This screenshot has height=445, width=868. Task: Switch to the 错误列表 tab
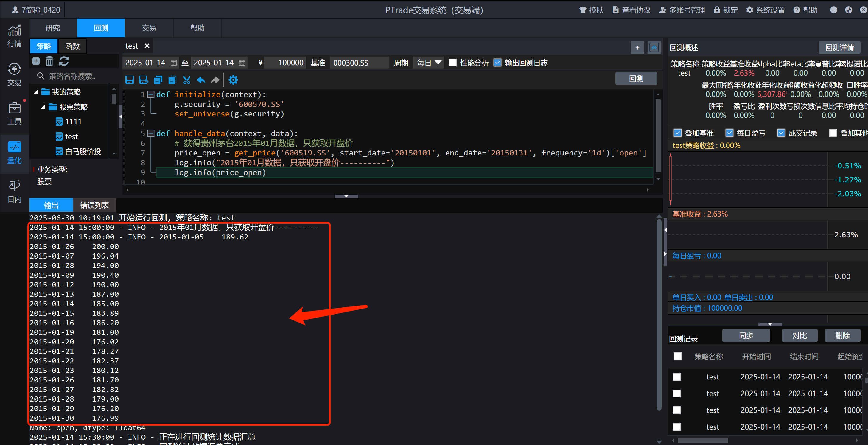point(95,205)
